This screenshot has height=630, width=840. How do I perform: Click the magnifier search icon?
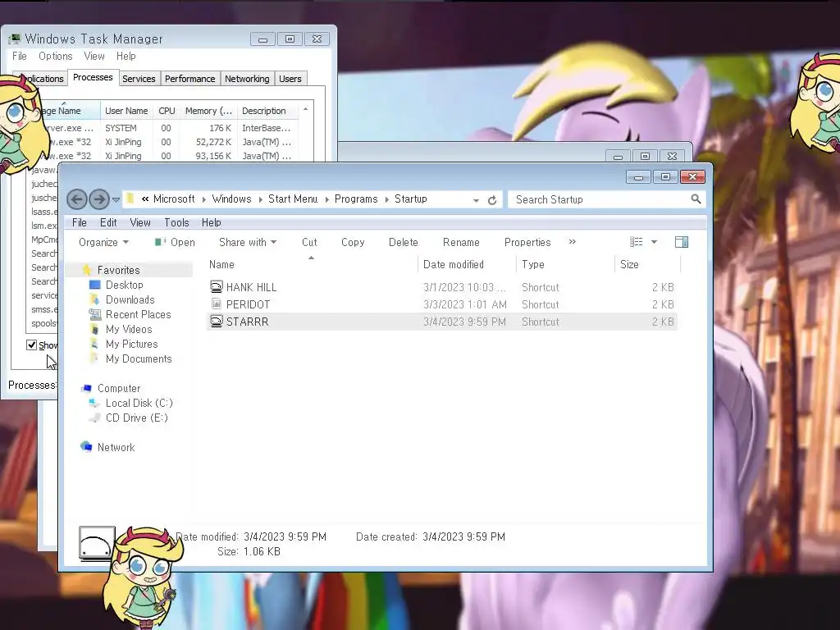[696, 199]
